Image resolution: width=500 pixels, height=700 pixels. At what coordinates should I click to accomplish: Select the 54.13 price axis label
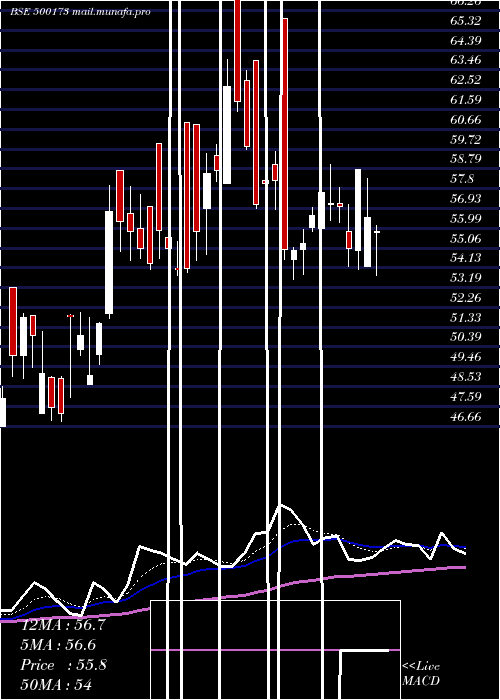[466, 258]
